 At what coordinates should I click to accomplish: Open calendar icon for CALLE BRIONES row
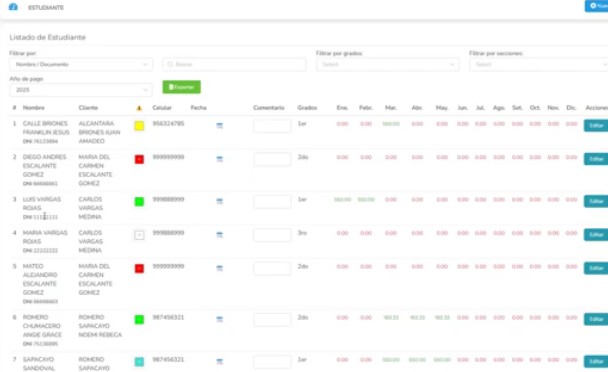[219, 125]
